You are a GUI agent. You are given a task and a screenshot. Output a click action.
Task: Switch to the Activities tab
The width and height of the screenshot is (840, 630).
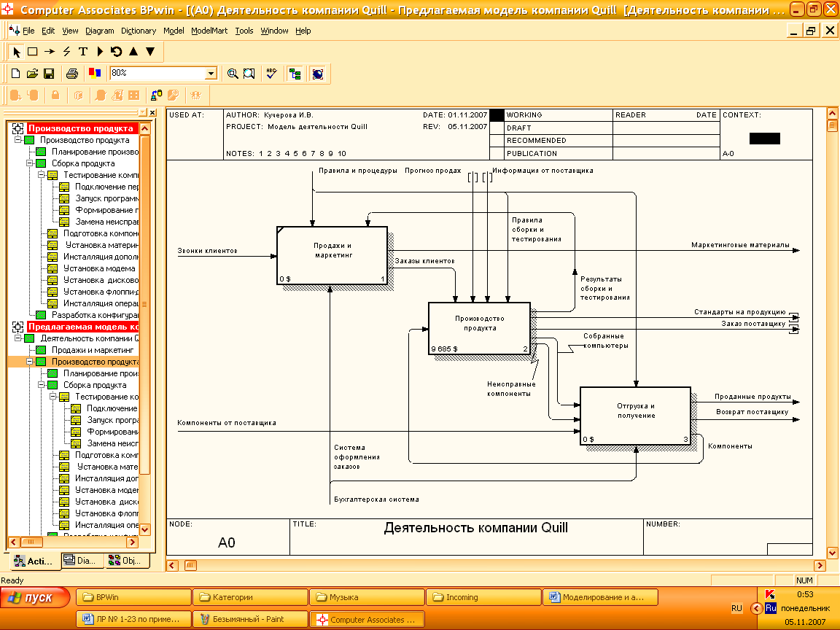pyautogui.click(x=35, y=561)
